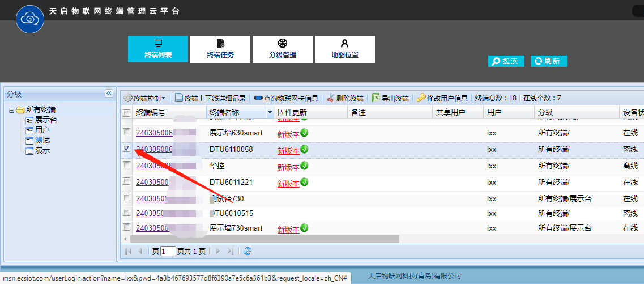The image size is (644, 284).
Task: Switch to the 终端任务 tab
Action: click(x=220, y=49)
